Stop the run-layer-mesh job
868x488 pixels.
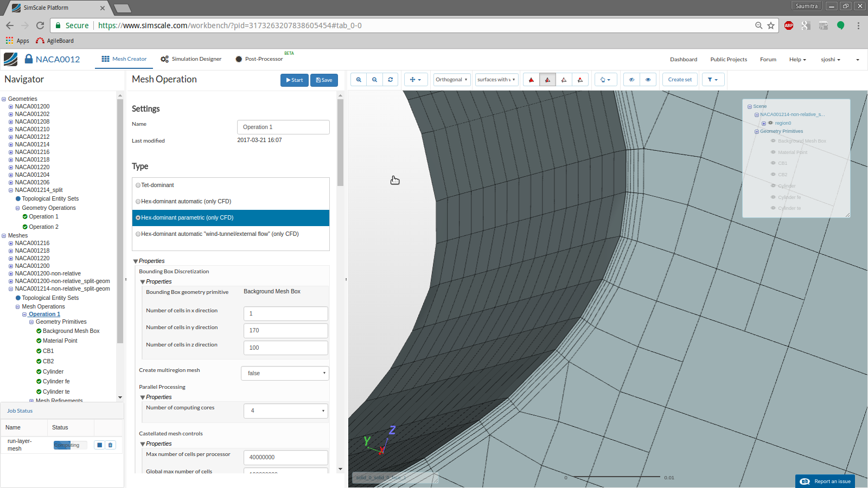(x=99, y=445)
